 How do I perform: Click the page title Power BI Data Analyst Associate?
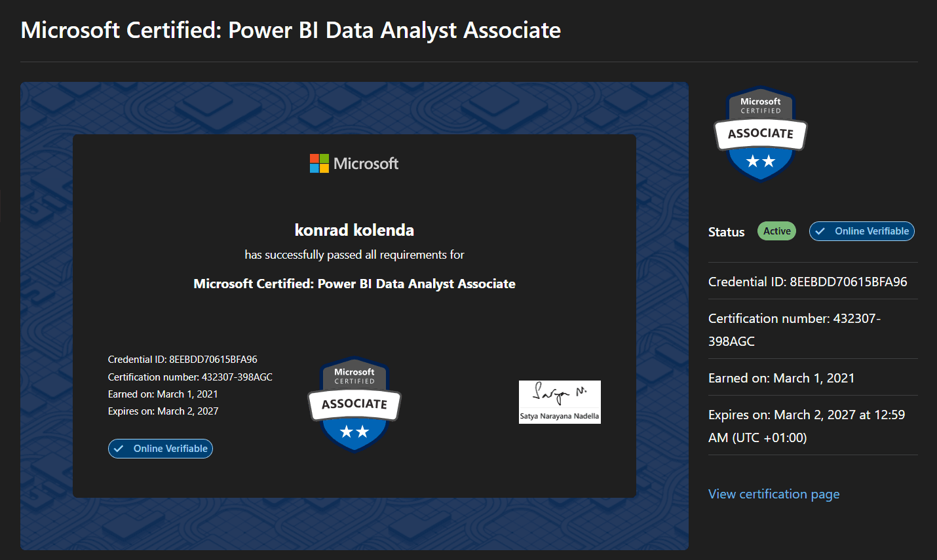291,30
